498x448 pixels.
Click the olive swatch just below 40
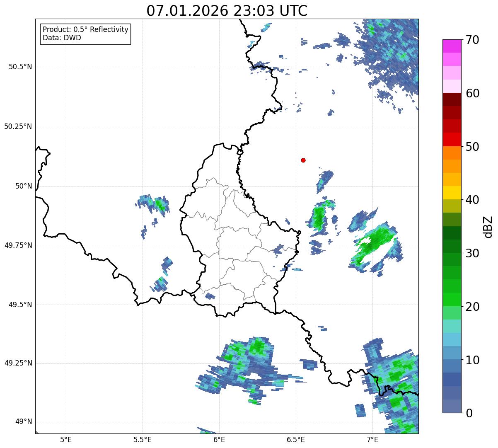452,206
